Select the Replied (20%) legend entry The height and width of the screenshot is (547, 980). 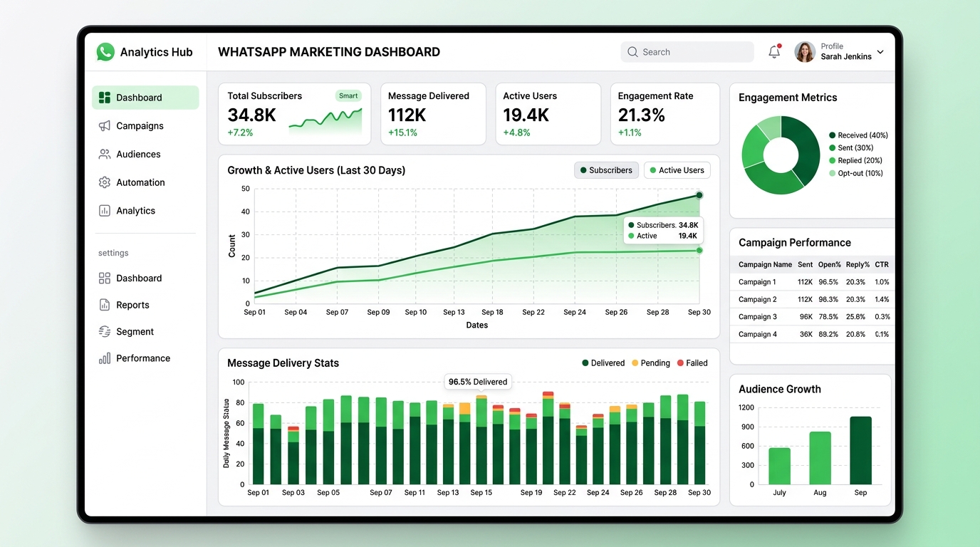point(855,161)
